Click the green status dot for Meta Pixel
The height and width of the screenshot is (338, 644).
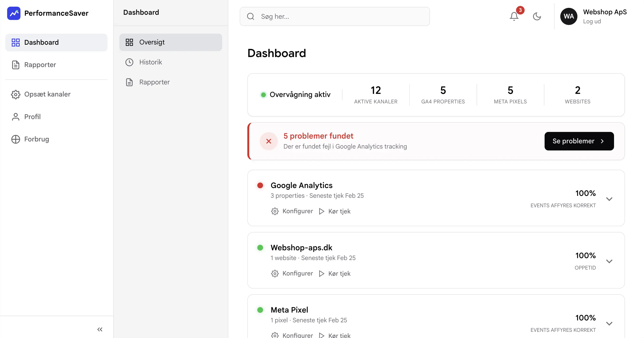(260, 310)
